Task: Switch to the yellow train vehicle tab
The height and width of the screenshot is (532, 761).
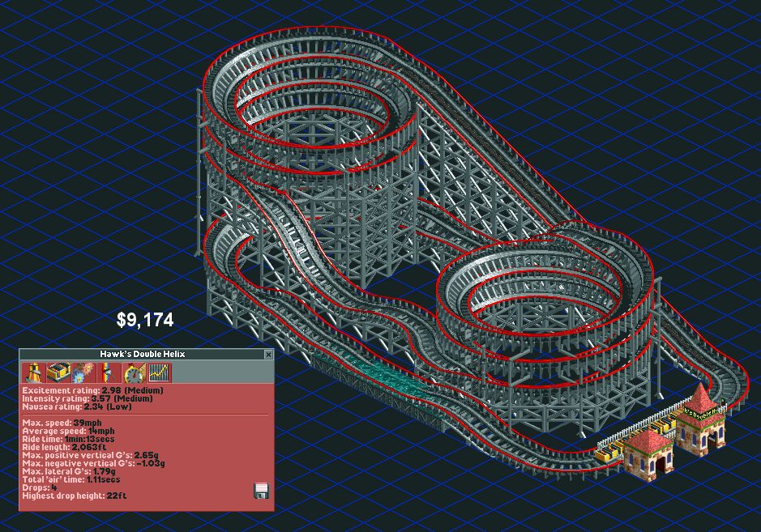Action: pyautogui.click(x=58, y=373)
